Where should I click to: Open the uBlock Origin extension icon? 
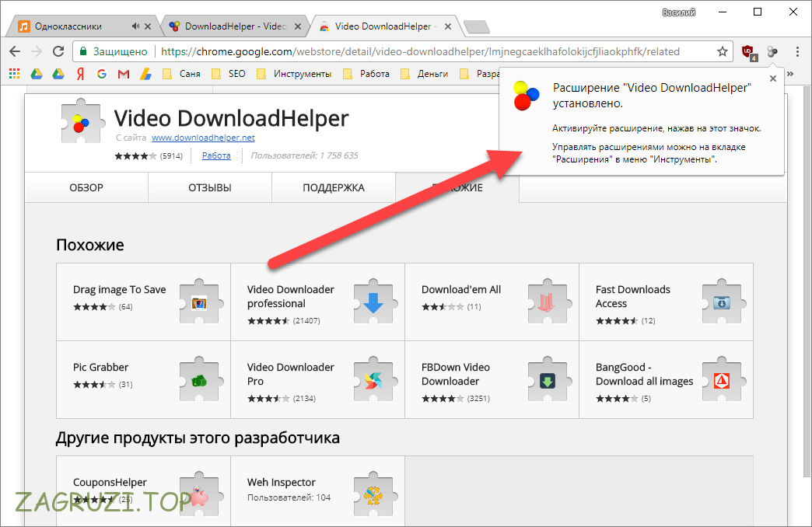click(749, 52)
